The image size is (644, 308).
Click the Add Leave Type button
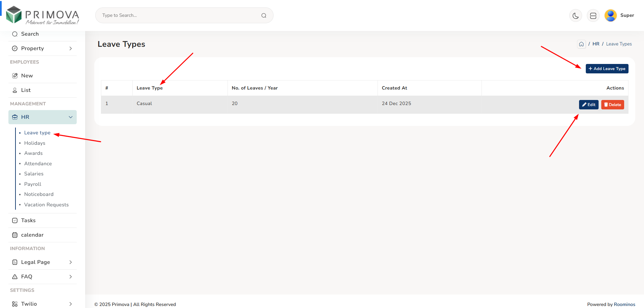click(x=607, y=69)
